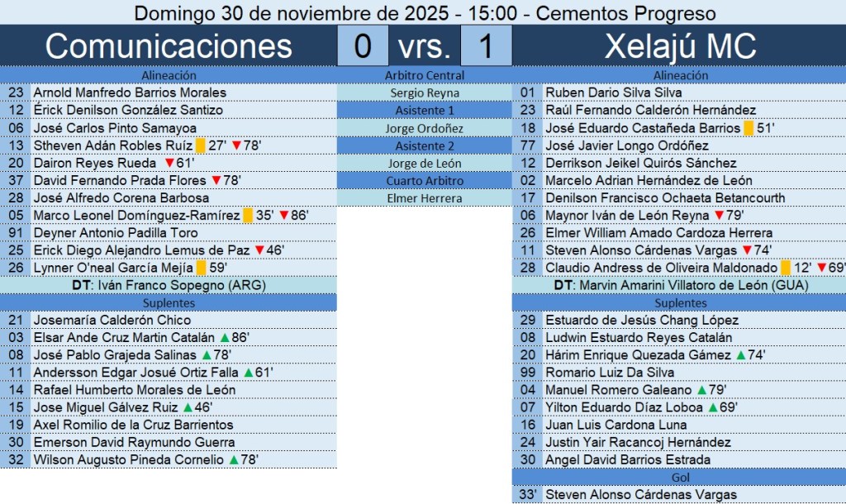Click fourth official Elmer Herrera
Viewport: 846px width, 504px height.
[425, 198]
